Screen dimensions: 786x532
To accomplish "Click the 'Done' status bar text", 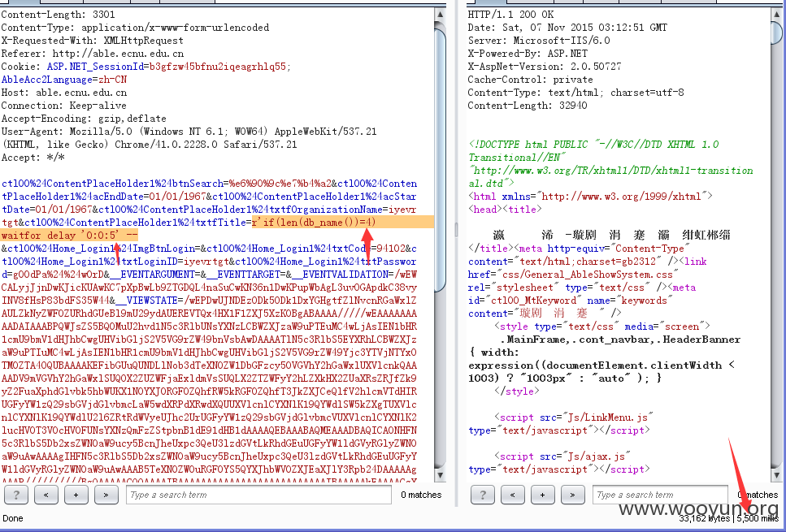I will 13,518.
